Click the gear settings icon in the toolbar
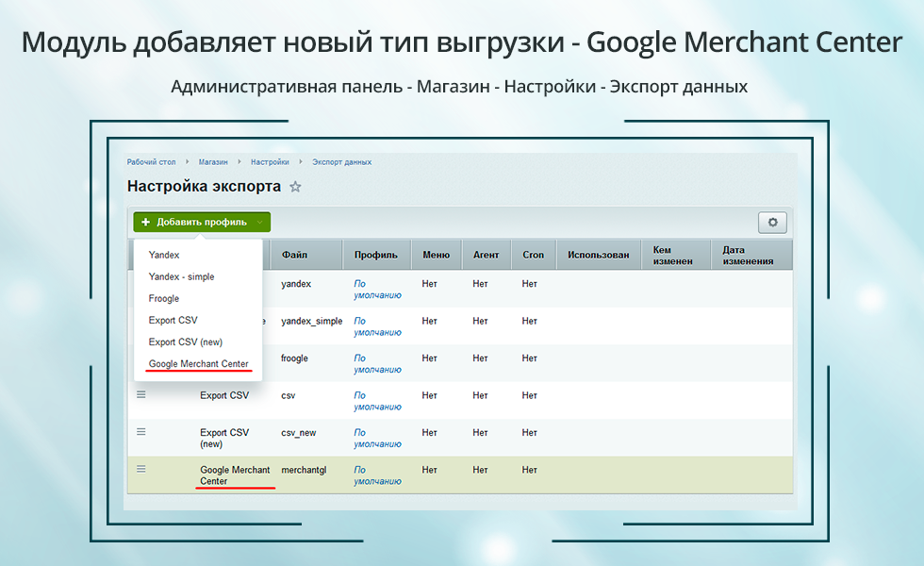The image size is (924, 566). click(x=772, y=223)
